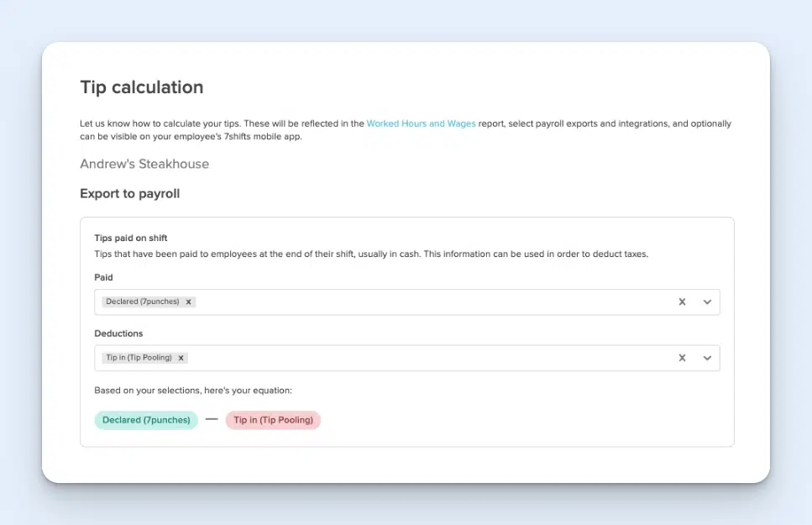
Task: Click the Paid field label
Action: pyautogui.click(x=103, y=277)
